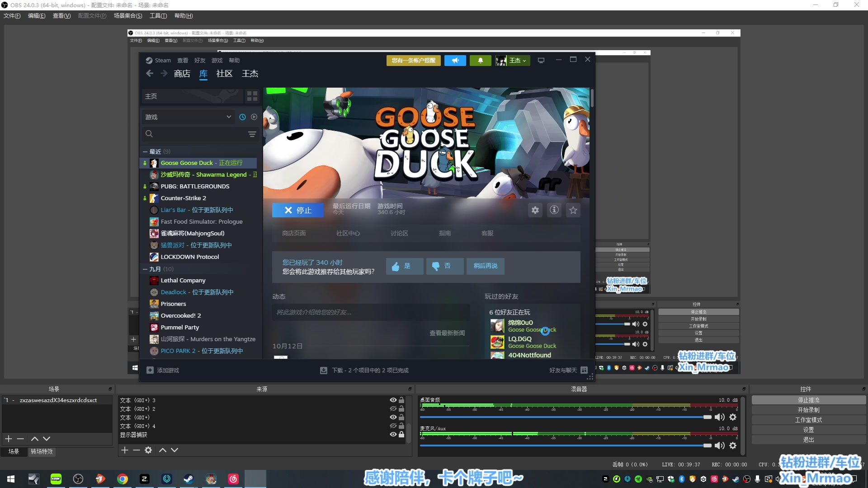Open OBS 工具 menu
The height and width of the screenshot is (488, 868).
(158, 16)
